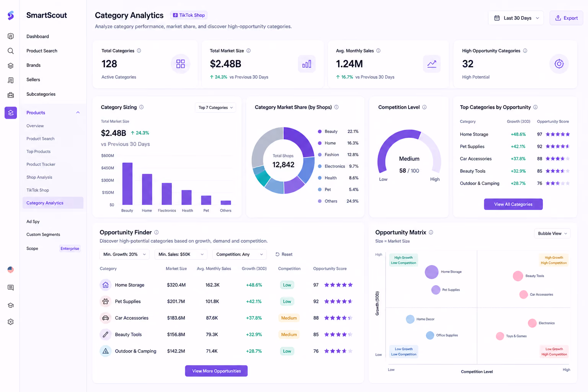Click the Export button
This screenshot has width=588, height=392.
[x=566, y=18]
